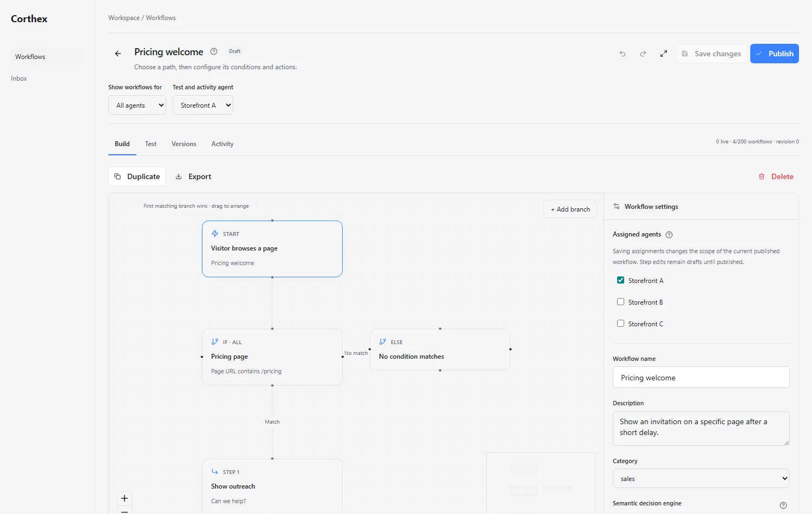Zoom in on the canvas with plus

click(125, 498)
